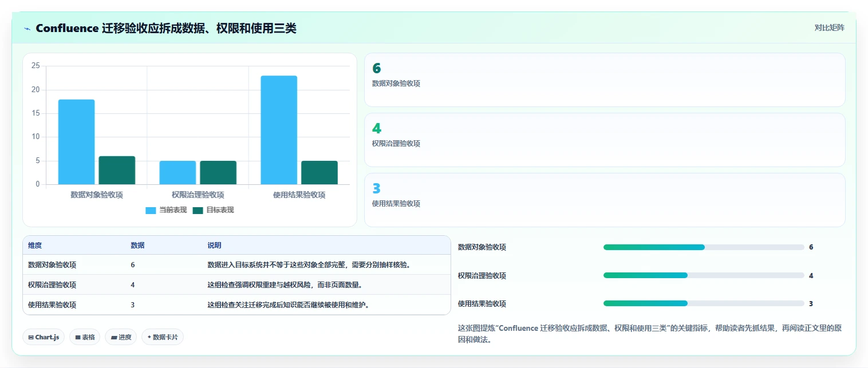Click the value 6 beside the progress bar

coord(811,247)
